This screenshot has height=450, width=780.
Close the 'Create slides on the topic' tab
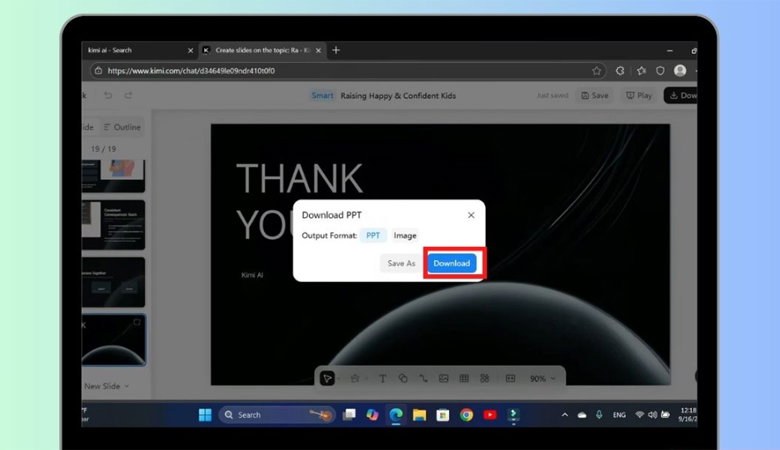318,50
